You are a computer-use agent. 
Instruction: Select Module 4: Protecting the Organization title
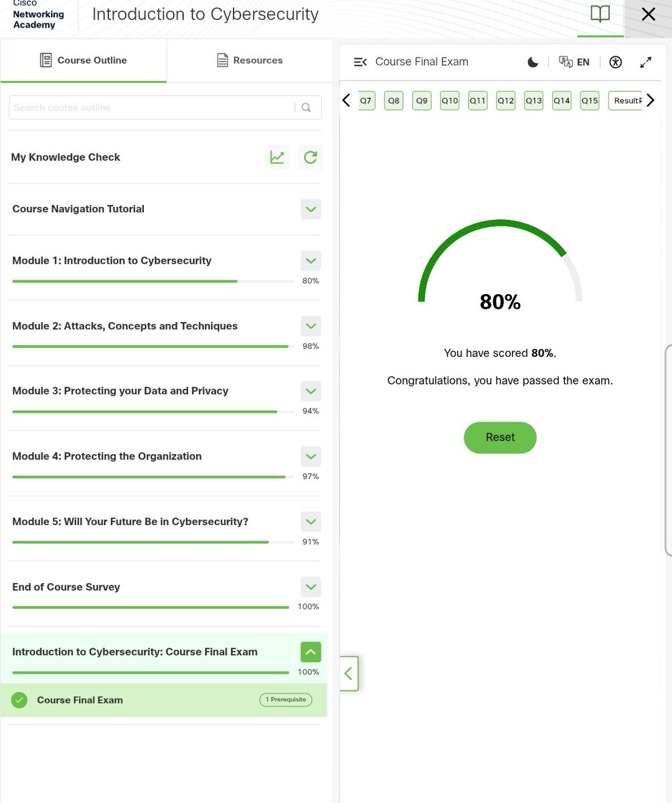[x=107, y=456]
